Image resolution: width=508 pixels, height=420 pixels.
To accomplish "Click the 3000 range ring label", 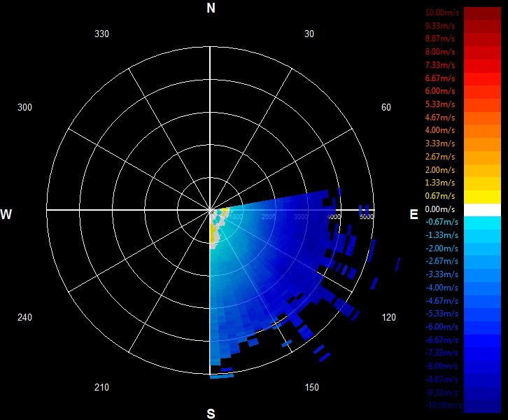I will (x=301, y=216).
